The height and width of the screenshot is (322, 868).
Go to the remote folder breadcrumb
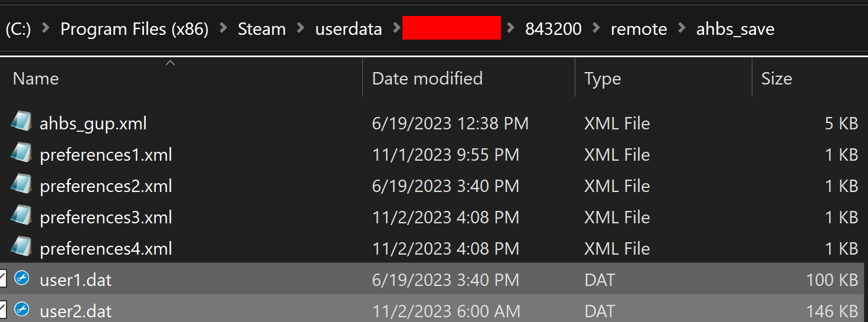(638, 29)
